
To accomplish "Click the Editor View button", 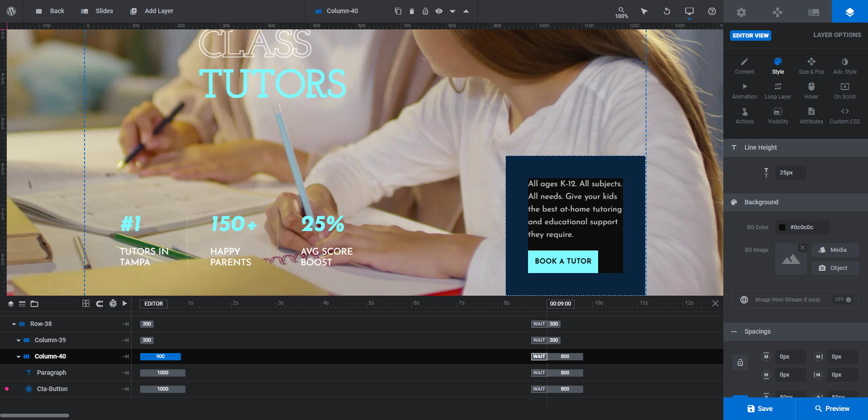I will pos(750,35).
